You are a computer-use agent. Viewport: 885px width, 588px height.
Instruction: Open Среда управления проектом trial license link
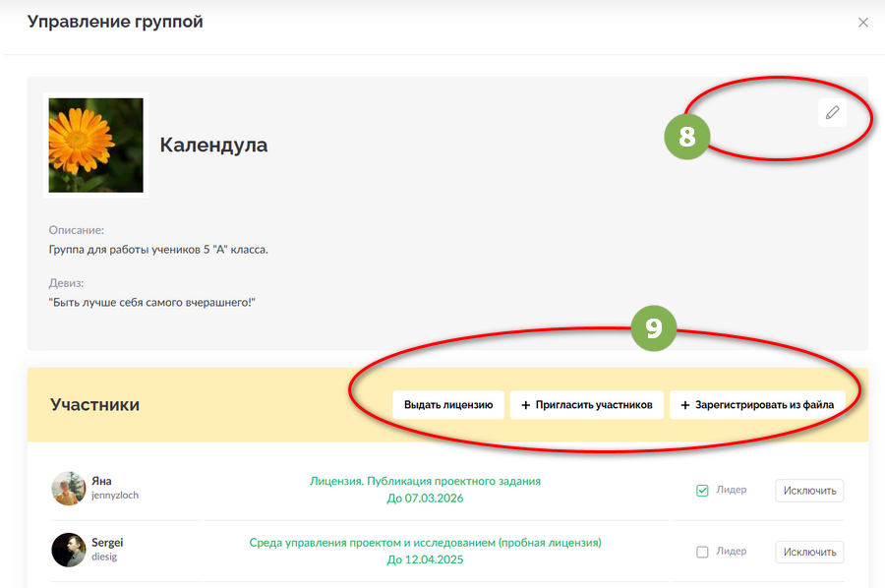pos(425,543)
